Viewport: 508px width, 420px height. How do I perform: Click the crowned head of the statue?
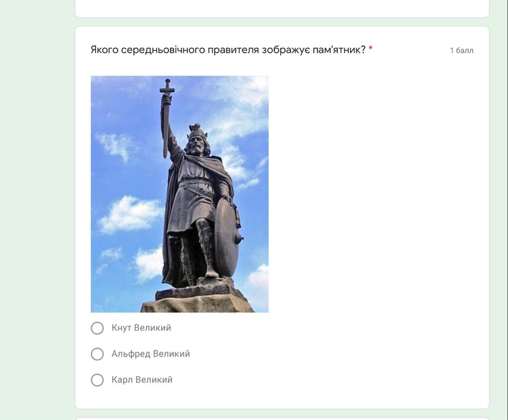tap(196, 140)
